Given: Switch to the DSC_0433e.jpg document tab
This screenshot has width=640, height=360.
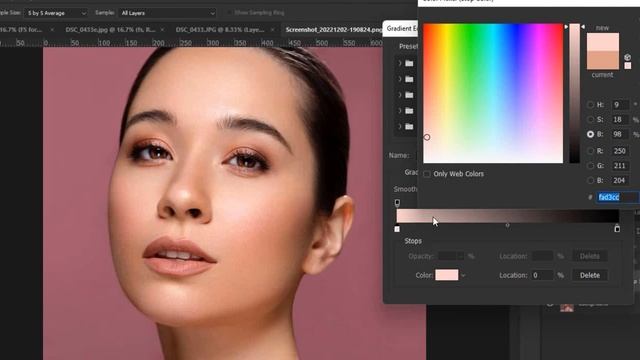Looking at the screenshot, I should click(110, 30).
